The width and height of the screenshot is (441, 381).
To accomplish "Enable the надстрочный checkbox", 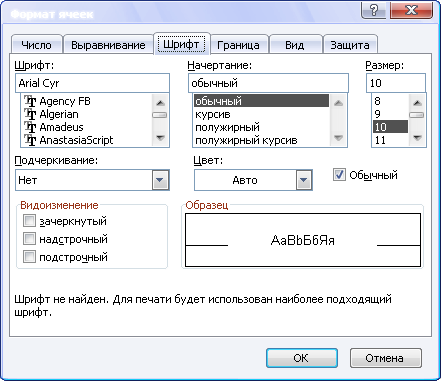I will coord(29,238).
